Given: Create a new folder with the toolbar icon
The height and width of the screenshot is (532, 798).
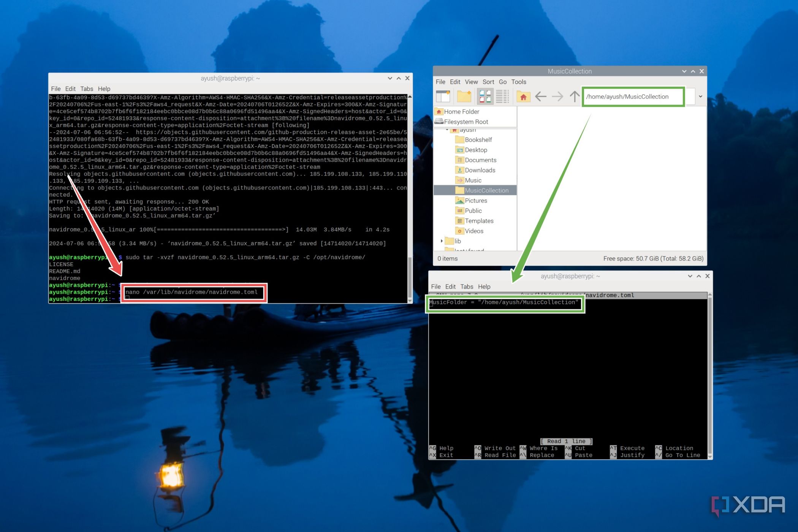Looking at the screenshot, I should tap(464, 97).
